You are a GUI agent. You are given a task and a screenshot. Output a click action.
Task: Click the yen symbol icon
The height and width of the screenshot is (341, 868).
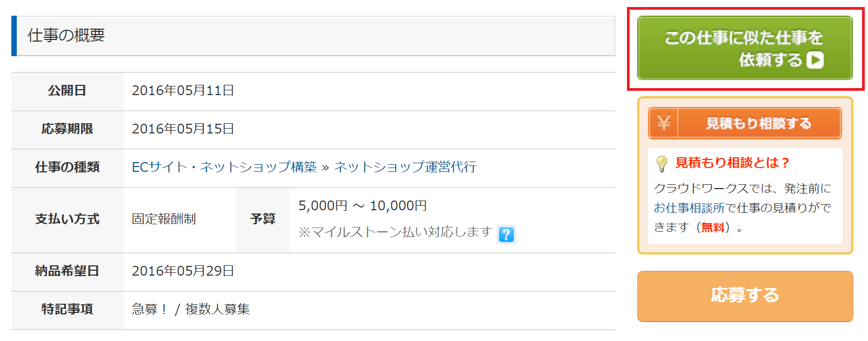[664, 123]
